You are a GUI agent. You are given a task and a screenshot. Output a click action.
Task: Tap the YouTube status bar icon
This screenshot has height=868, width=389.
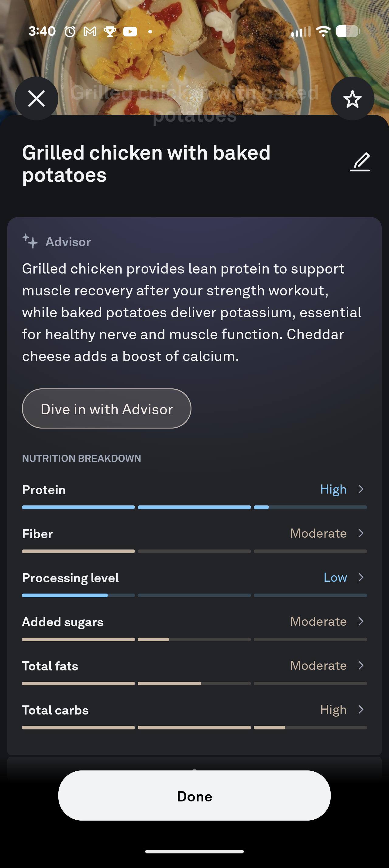(130, 32)
